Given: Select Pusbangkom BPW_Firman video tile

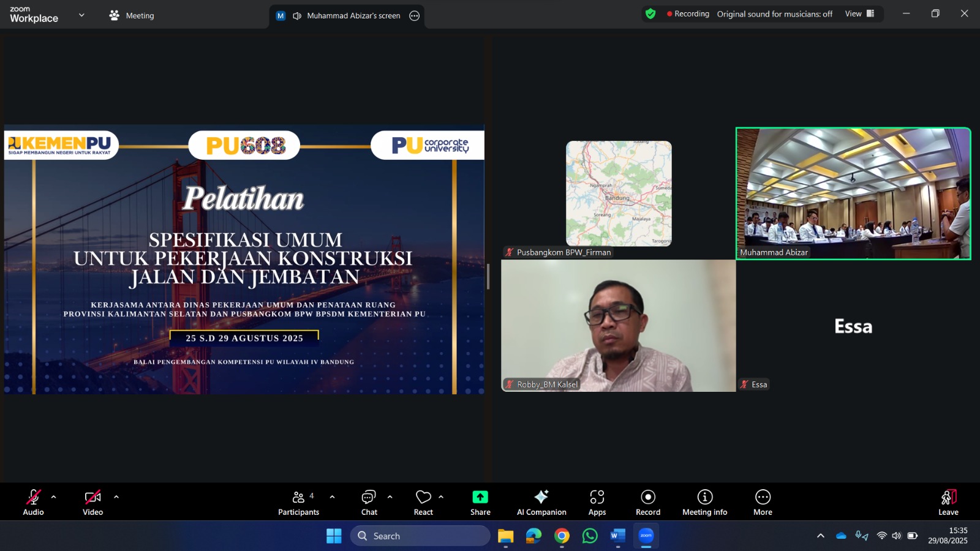Looking at the screenshot, I should [619, 193].
